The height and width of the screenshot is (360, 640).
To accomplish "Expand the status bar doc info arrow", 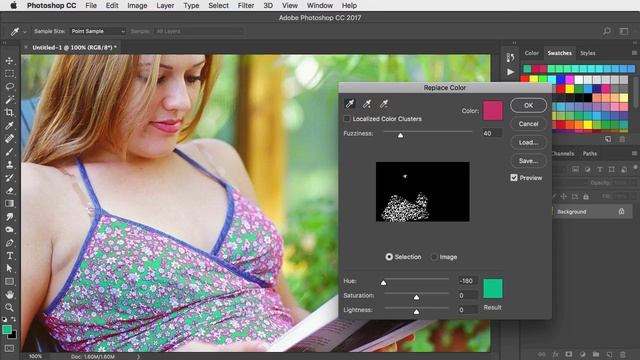I will (138, 356).
